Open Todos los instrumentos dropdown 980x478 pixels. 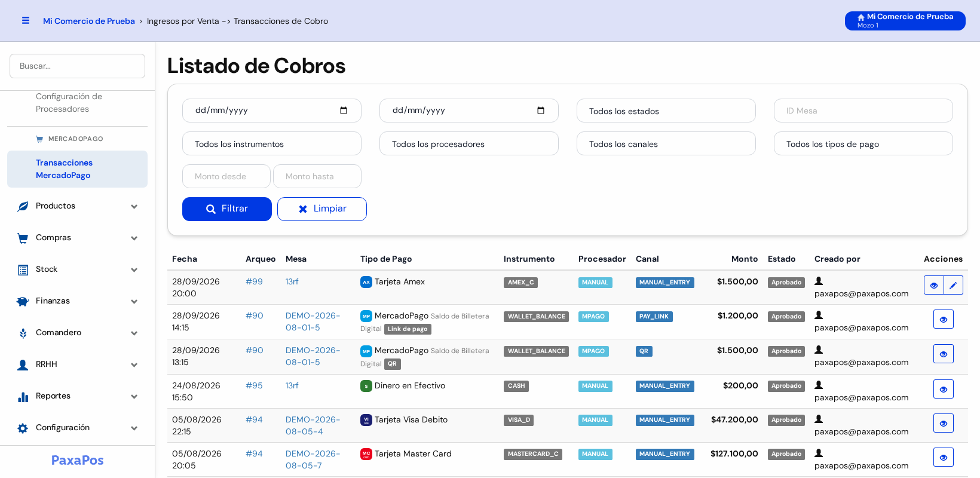point(272,143)
